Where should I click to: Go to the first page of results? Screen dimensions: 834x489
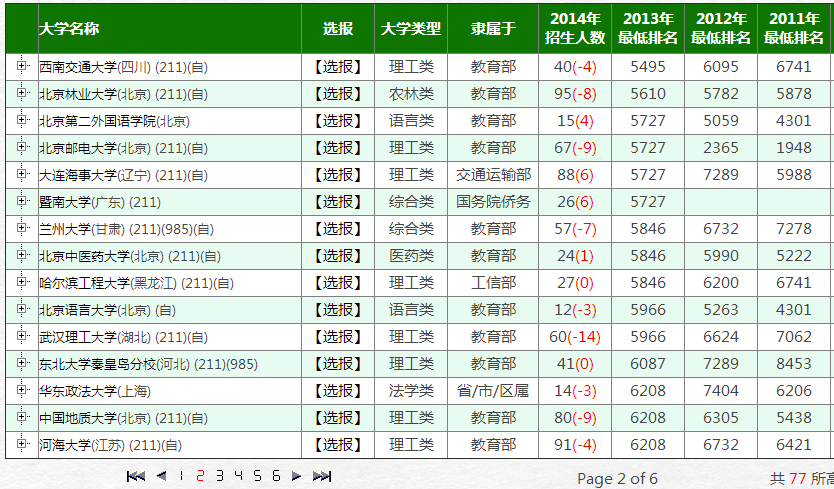[x=136, y=476]
